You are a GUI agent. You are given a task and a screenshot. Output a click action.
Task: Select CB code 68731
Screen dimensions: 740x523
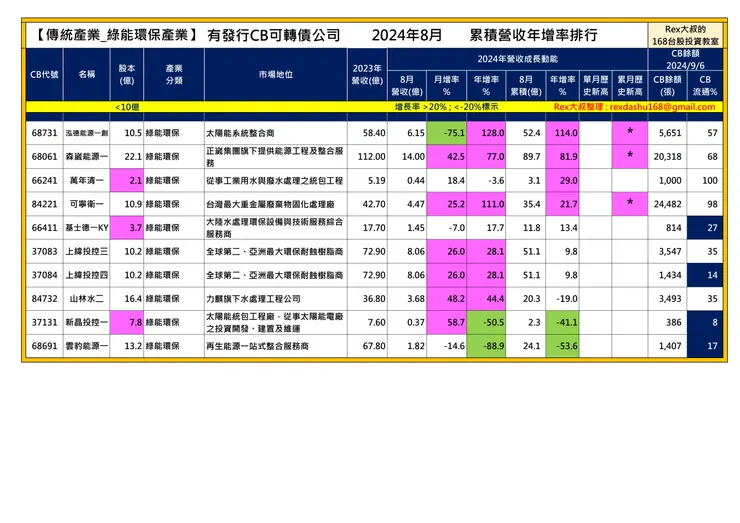point(44,133)
